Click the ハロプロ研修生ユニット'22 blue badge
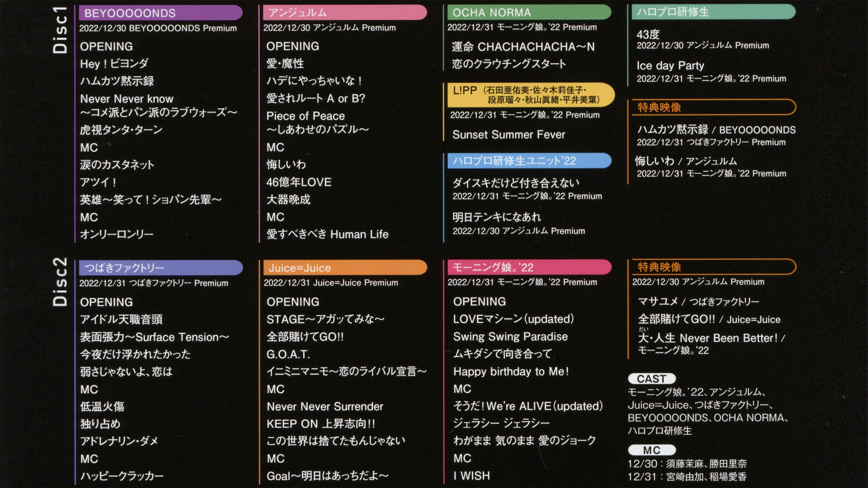 (529, 161)
